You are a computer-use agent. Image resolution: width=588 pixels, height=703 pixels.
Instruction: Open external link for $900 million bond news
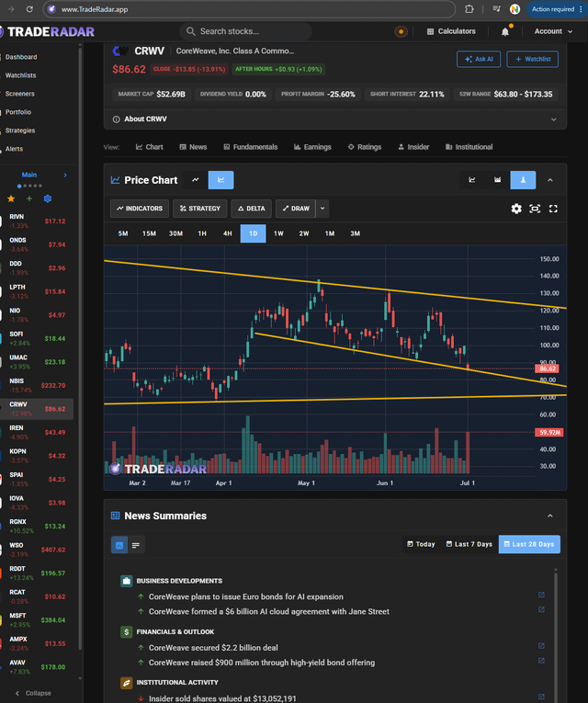click(541, 661)
